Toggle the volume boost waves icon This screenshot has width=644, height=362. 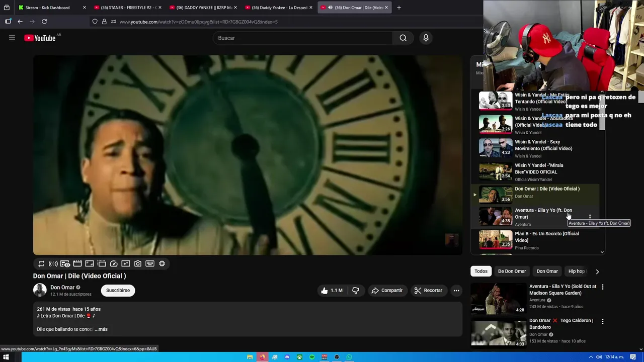pos(53,263)
